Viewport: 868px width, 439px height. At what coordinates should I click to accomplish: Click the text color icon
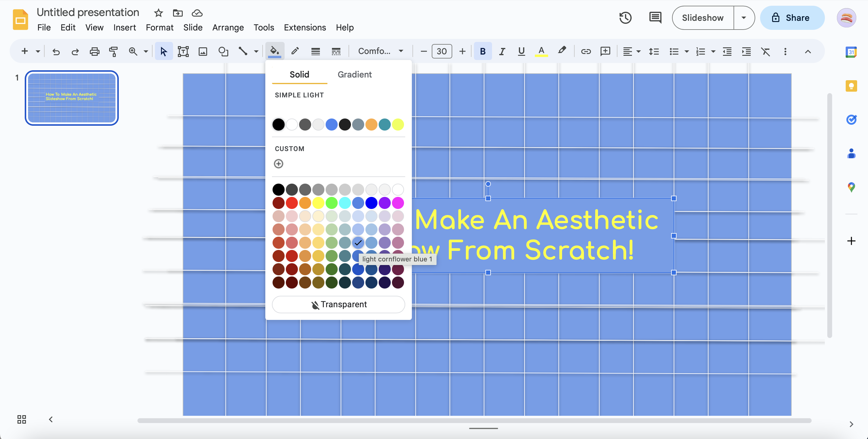pos(541,51)
